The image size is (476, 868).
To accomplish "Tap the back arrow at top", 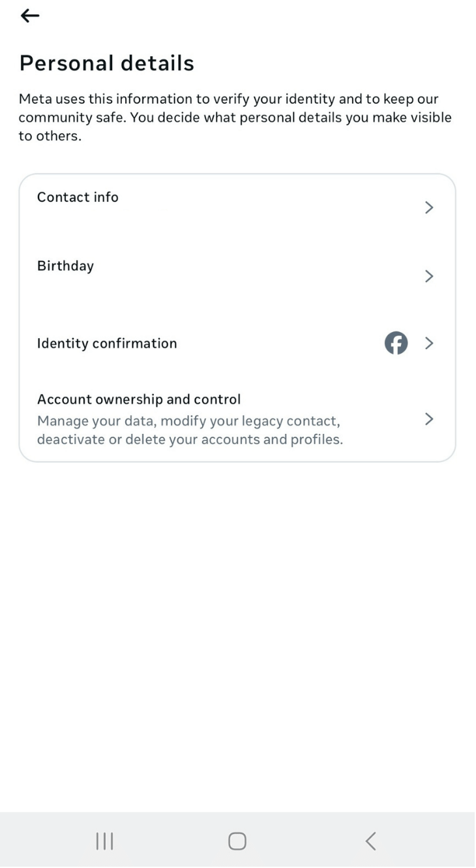I will 30,16.
